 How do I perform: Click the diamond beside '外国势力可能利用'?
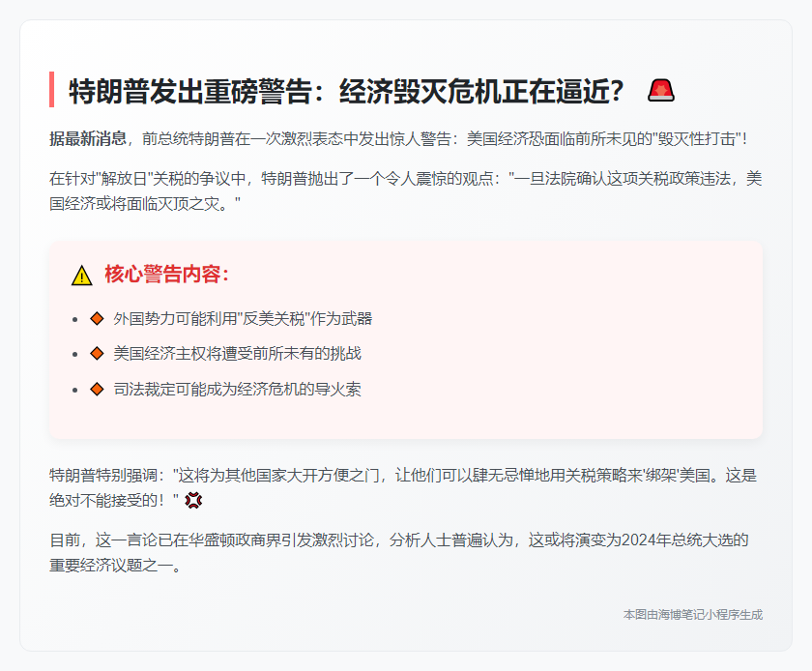(x=97, y=319)
